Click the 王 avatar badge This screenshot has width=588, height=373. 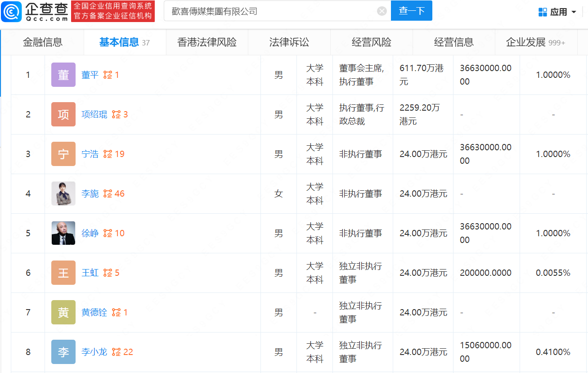[63, 273]
